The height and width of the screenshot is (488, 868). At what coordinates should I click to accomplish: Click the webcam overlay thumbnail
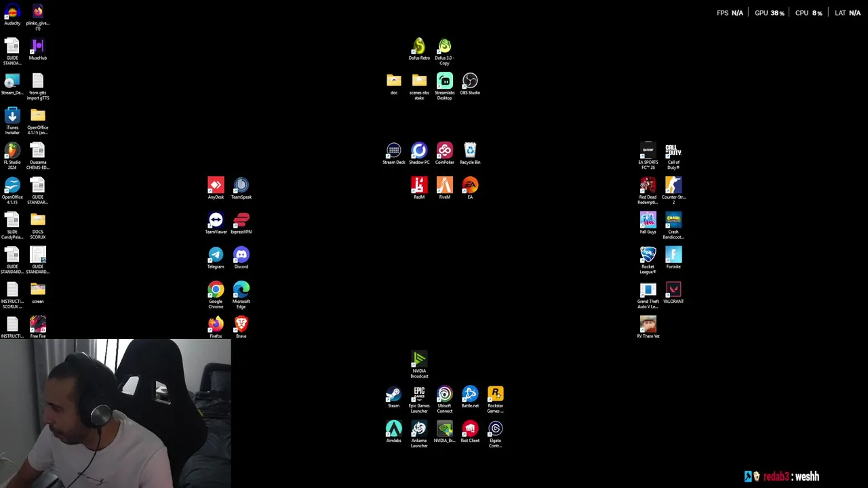coord(115,413)
